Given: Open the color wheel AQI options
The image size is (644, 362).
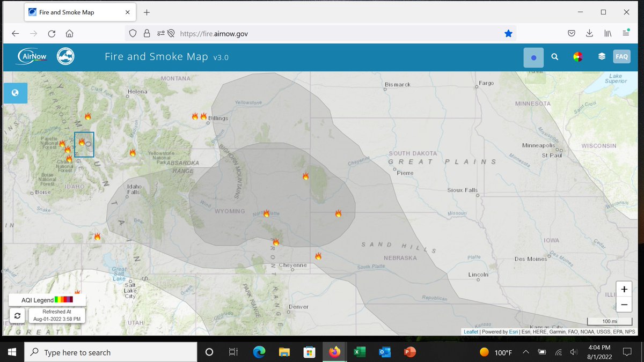Looking at the screenshot, I should pyautogui.click(x=577, y=57).
